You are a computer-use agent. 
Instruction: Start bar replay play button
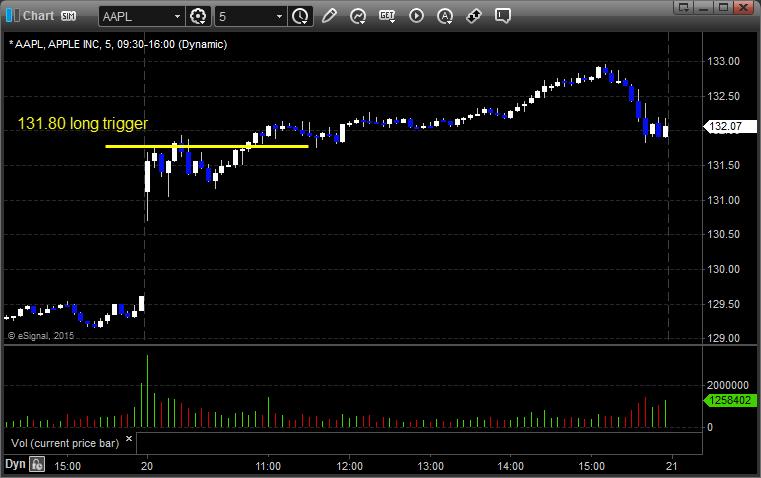[416, 16]
